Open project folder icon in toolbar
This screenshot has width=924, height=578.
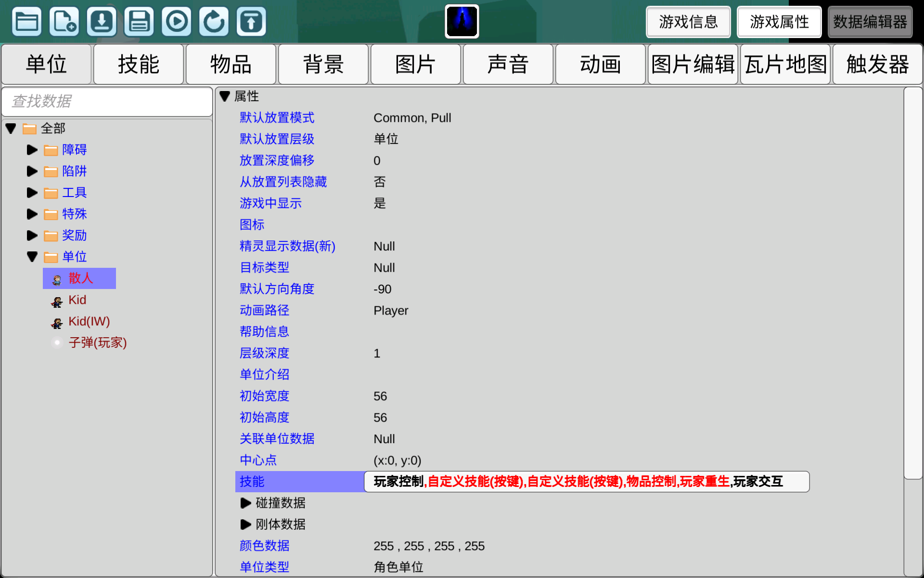[x=26, y=22]
